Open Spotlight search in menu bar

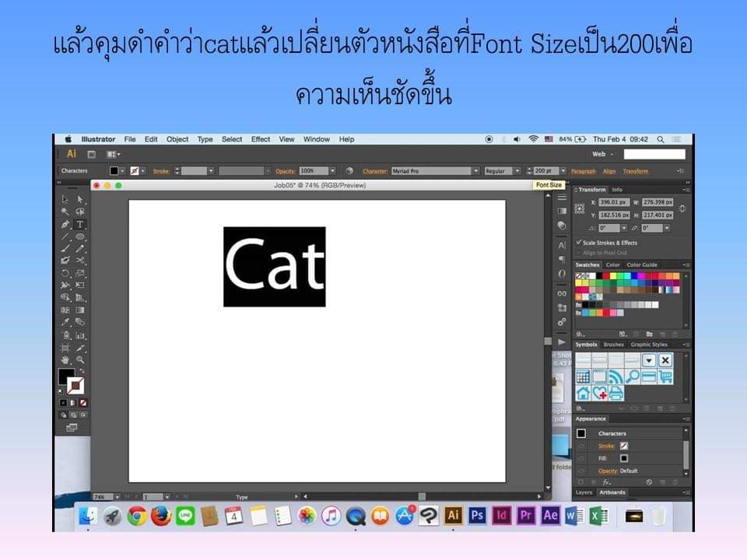click(x=661, y=139)
